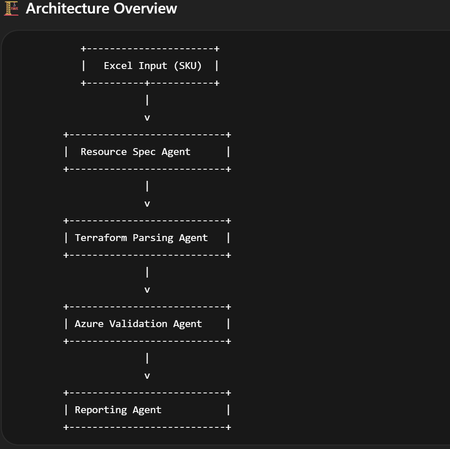
Task: Select the Excel Input (SKU) label
Action: coord(153,66)
